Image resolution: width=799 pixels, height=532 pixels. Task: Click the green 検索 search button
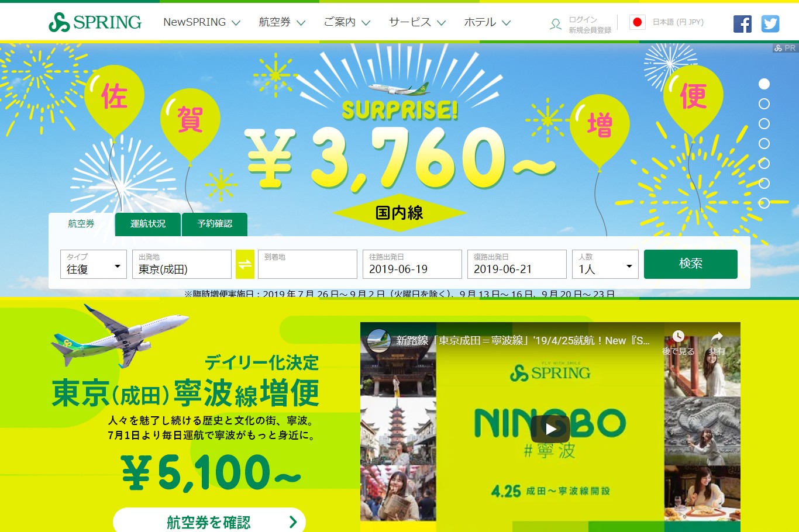tap(691, 264)
